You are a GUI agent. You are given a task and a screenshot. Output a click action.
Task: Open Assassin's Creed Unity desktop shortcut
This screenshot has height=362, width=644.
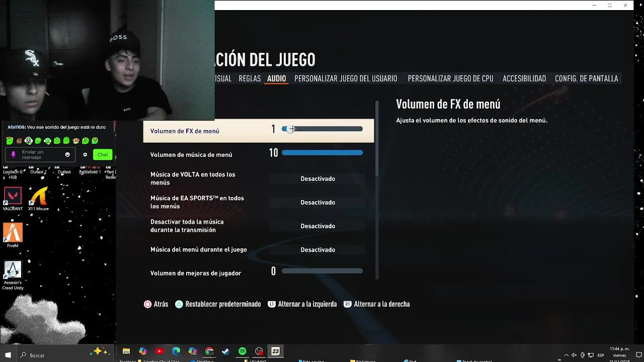point(13,276)
